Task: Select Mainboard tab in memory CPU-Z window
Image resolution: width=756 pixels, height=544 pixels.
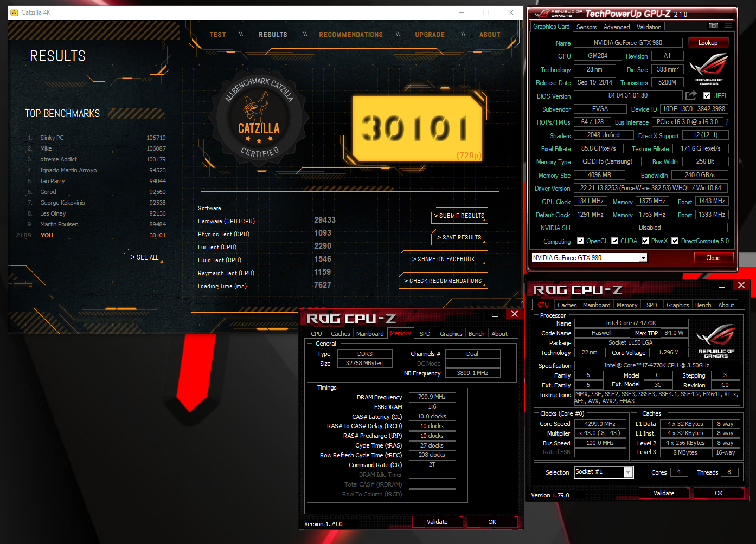Action: coord(370,334)
